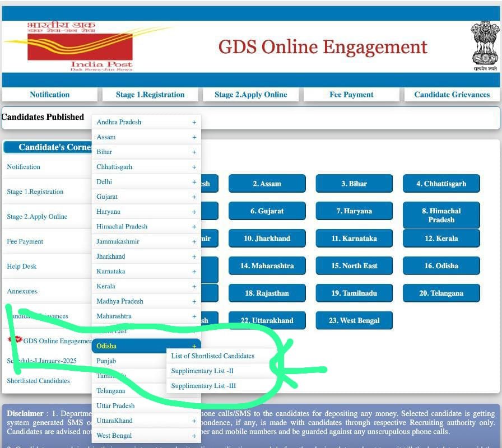Expand Kerala plus icon in dropdown list
The image size is (502, 448).
tap(194, 286)
